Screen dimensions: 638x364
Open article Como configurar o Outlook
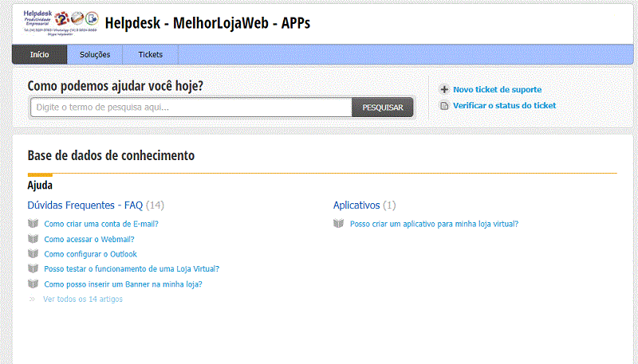(90, 254)
